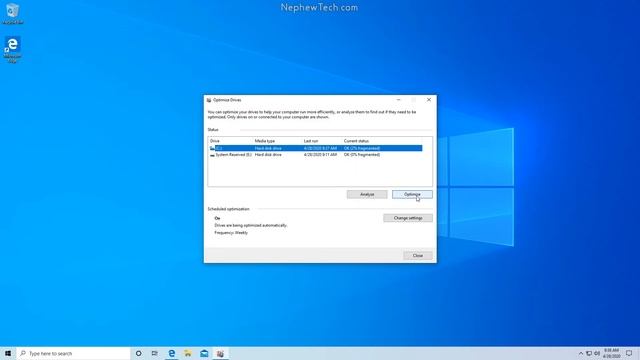Image resolution: width=640 pixels, height=360 pixels.
Task: Open File Explorer from the taskbar
Action: click(x=188, y=353)
